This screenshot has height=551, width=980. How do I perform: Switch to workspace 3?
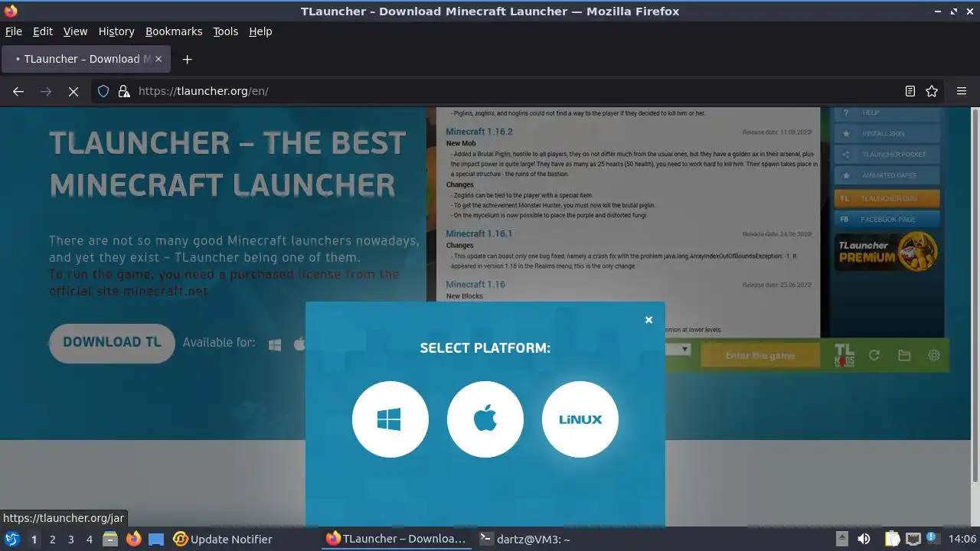[70, 540]
